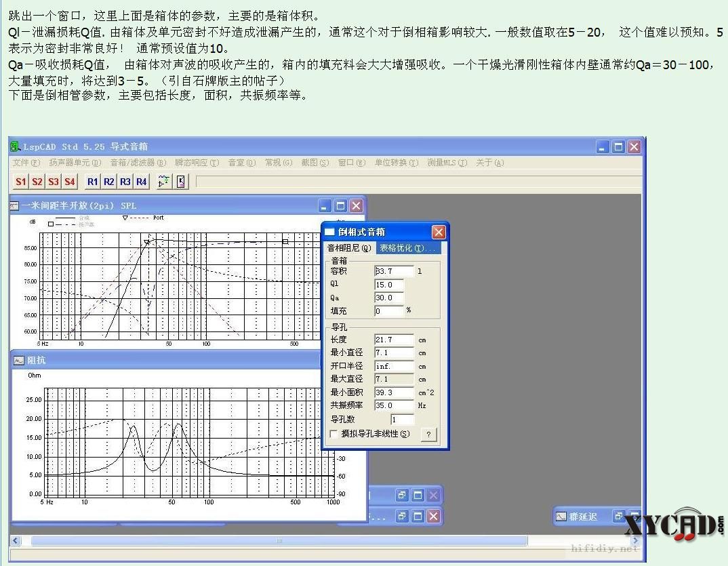Click the S2 toolbar button
This screenshot has width=728, height=566.
point(37,182)
